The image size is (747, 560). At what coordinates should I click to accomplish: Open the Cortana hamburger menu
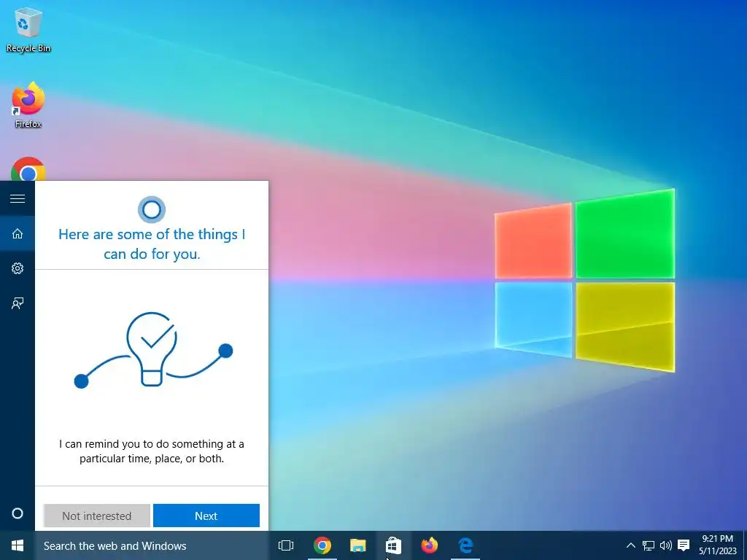pyautogui.click(x=18, y=198)
